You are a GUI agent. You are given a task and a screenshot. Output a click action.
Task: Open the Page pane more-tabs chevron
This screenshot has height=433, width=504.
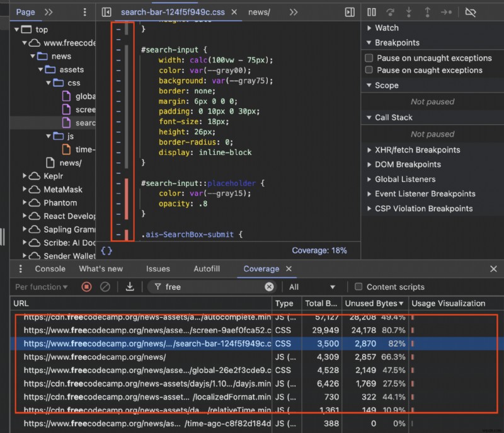[49, 12]
